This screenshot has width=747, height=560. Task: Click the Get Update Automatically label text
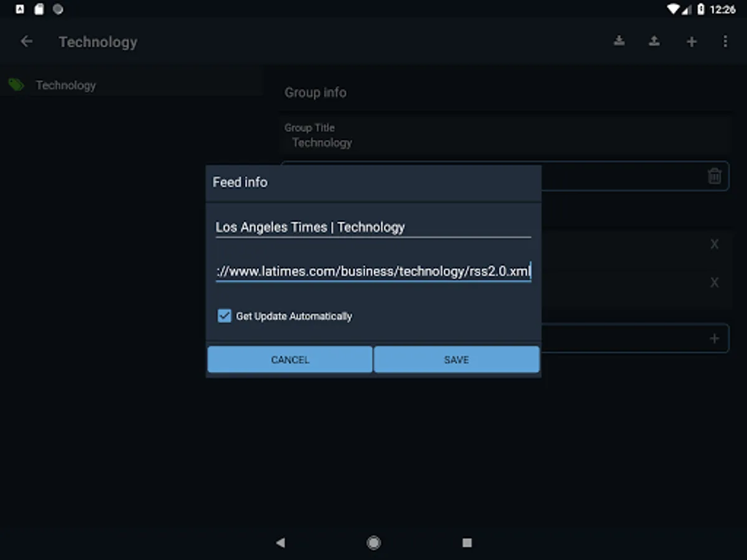294,316
